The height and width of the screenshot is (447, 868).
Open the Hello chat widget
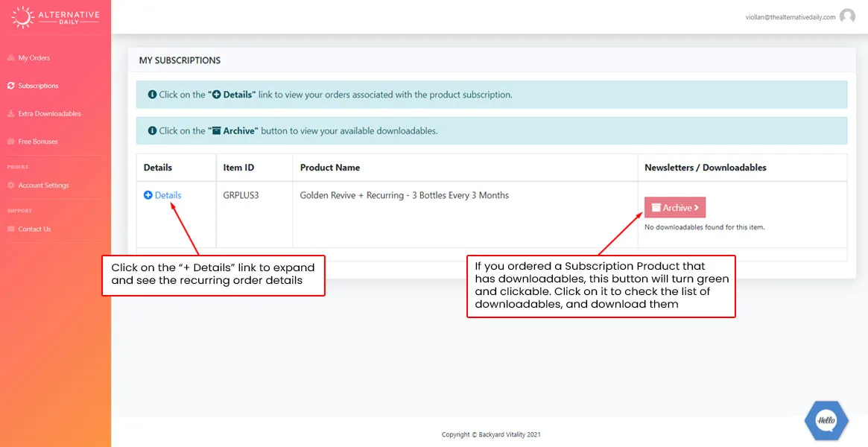pos(826,420)
